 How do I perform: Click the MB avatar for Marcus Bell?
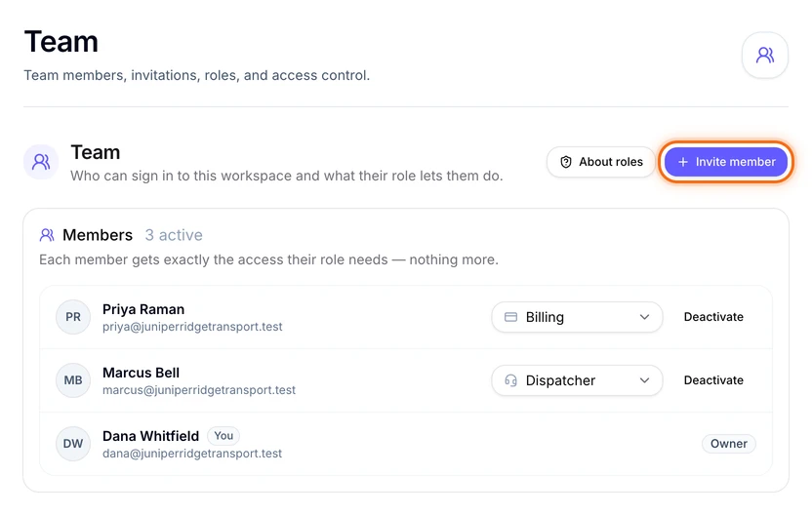coord(73,380)
